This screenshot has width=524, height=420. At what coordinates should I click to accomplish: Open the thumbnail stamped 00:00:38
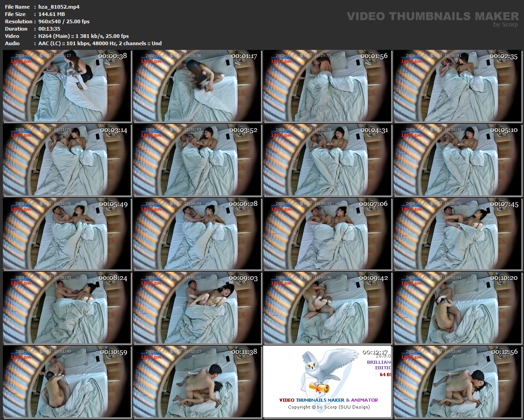[x=67, y=86]
